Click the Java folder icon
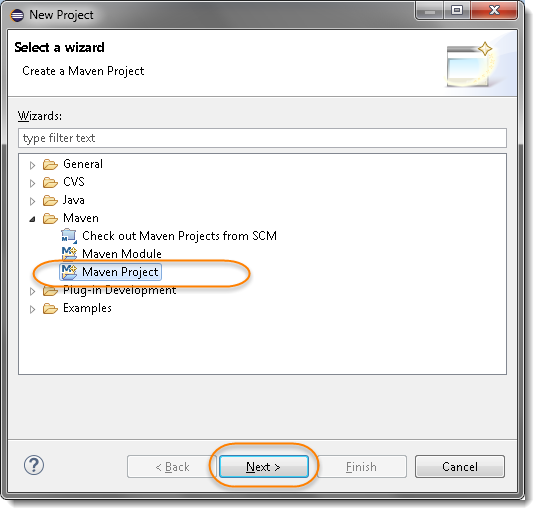 [50, 200]
